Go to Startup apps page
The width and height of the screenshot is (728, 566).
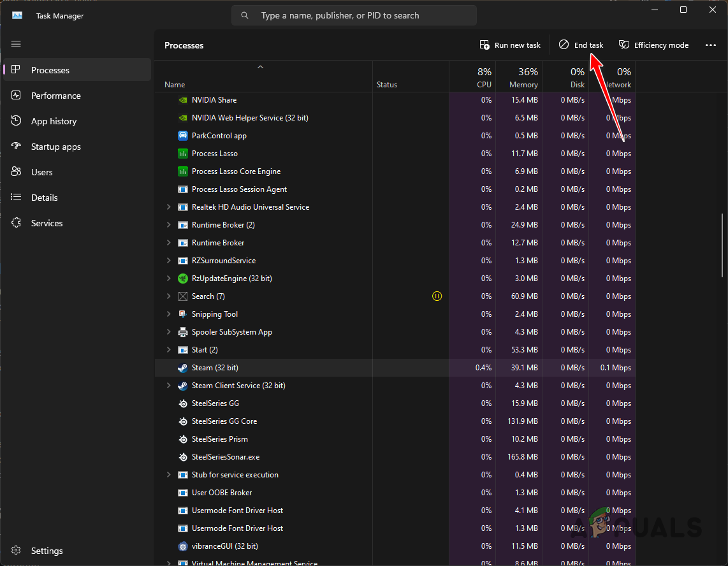pyautogui.click(x=55, y=147)
